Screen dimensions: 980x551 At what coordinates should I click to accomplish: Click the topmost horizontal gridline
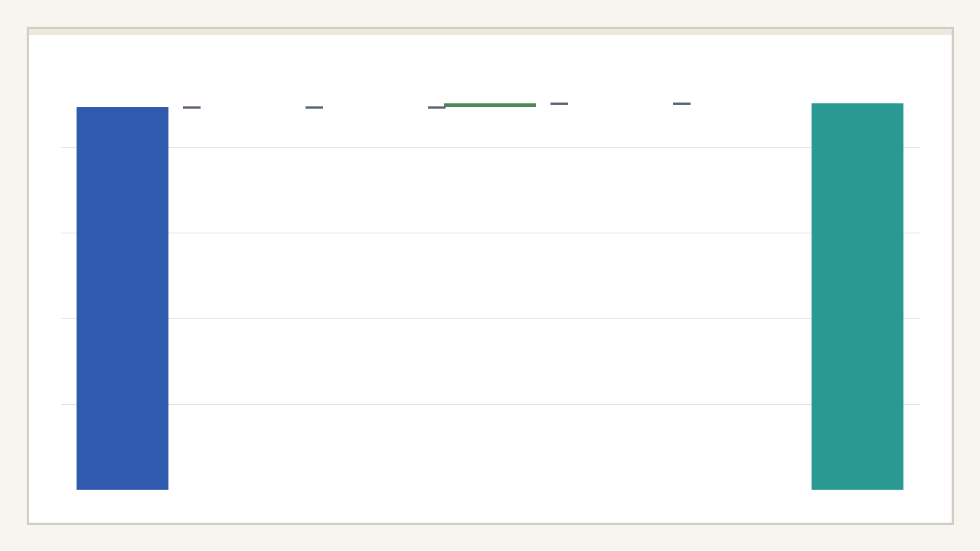490,147
